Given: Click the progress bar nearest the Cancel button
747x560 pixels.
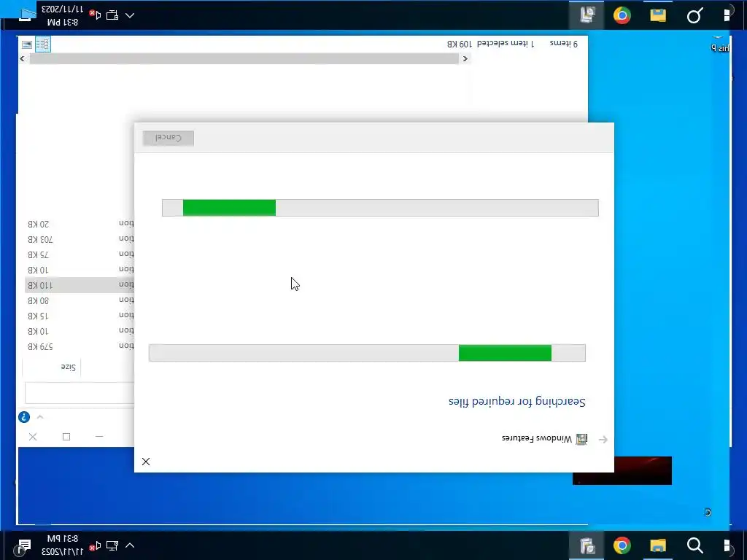Looking at the screenshot, I should [380, 208].
